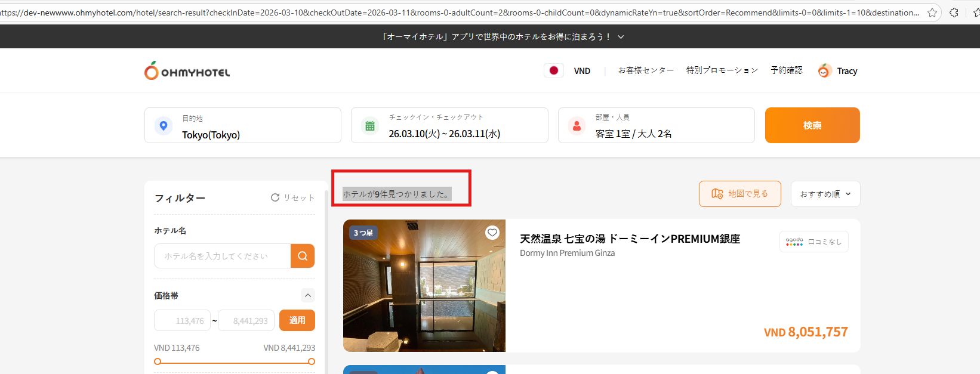Open the おすすめ順 sort dropdown
Screen dimensions: 980x374
[825, 194]
